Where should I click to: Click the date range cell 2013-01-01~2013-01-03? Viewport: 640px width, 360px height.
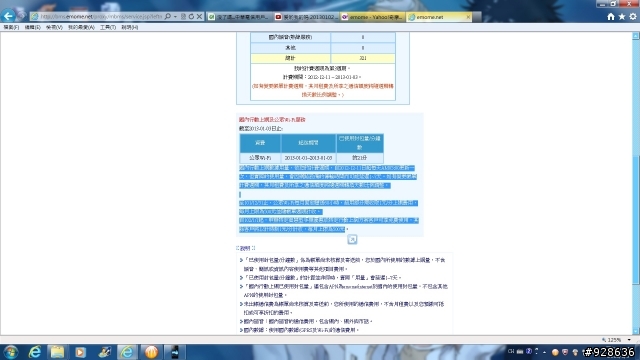coord(308,158)
